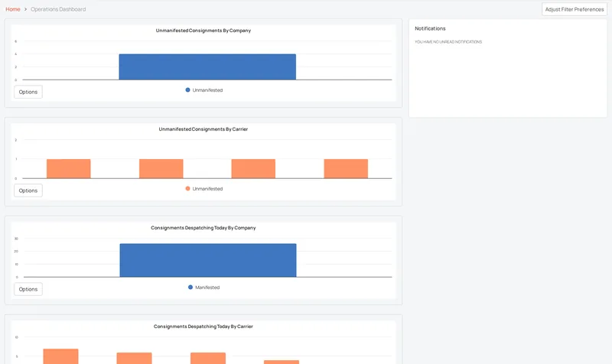Select first orange bar in Unmanifested By Carrier chart

click(x=69, y=169)
